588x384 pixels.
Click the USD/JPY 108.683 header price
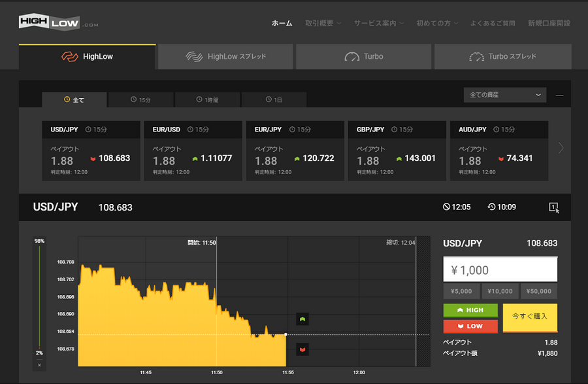pyautogui.click(x=116, y=207)
